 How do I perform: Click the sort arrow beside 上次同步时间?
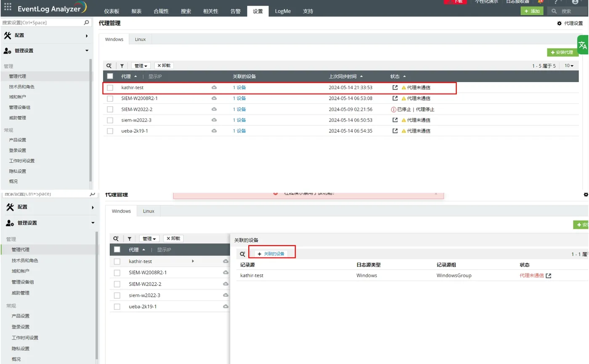click(x=362, y=76)
